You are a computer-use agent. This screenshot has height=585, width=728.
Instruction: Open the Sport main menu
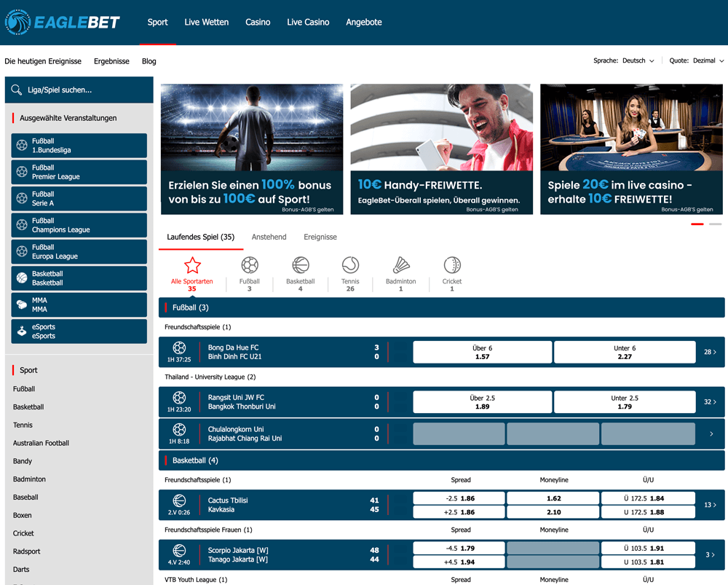tap(157, 22)
